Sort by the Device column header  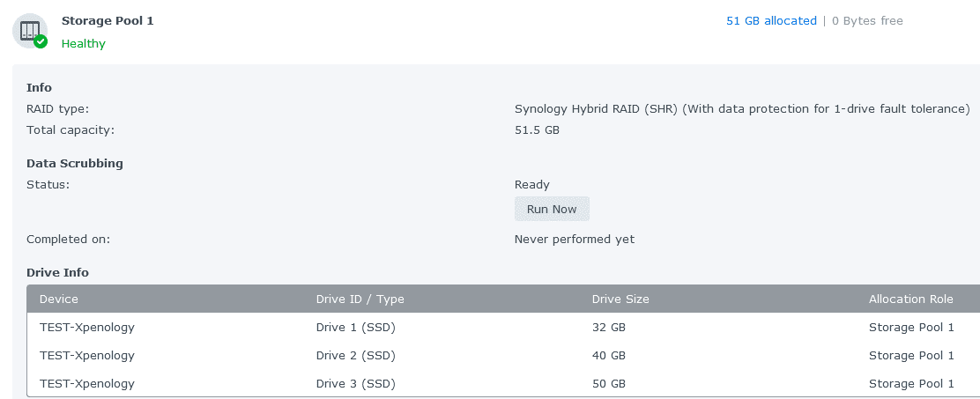click(x=59, y=299)
